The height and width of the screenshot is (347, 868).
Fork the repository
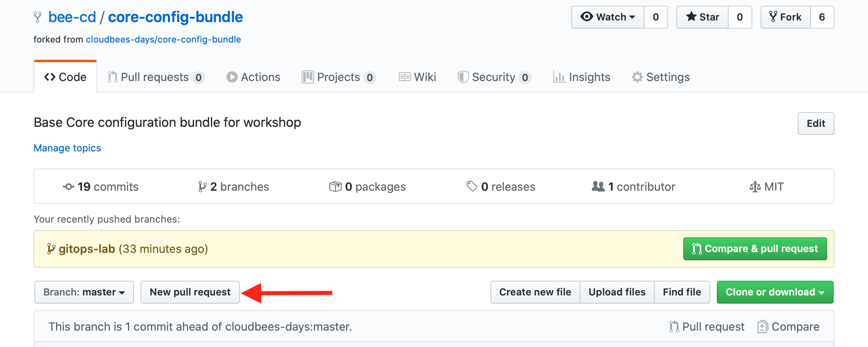tap(785, 17)
